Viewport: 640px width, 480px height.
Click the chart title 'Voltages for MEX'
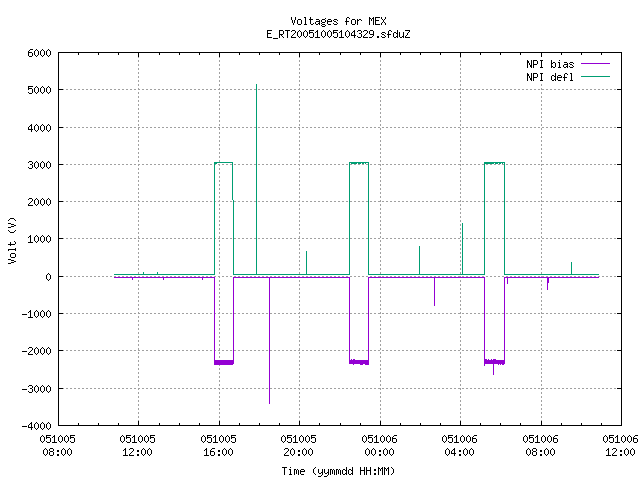338,21
